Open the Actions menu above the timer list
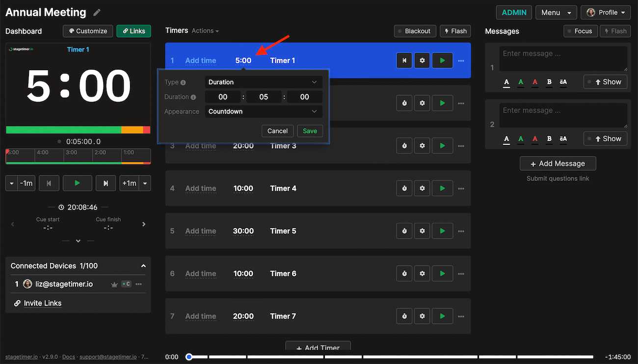Screen dimensions: 638x364 pyautogui.click(x=202, y=30)
